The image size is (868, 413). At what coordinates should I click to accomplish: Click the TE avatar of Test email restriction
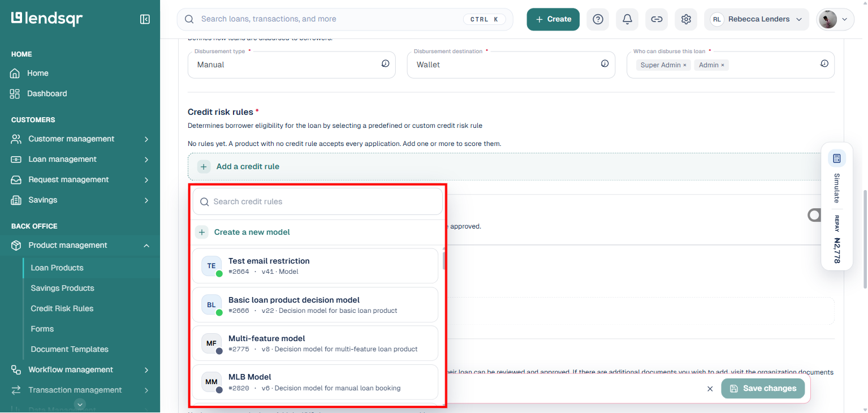[x=211, y=266]
